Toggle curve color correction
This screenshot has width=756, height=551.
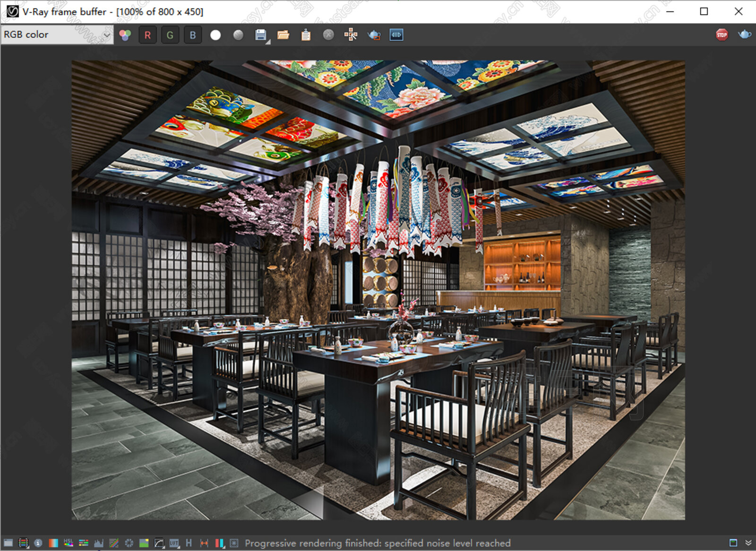click(x=114, y=543)
